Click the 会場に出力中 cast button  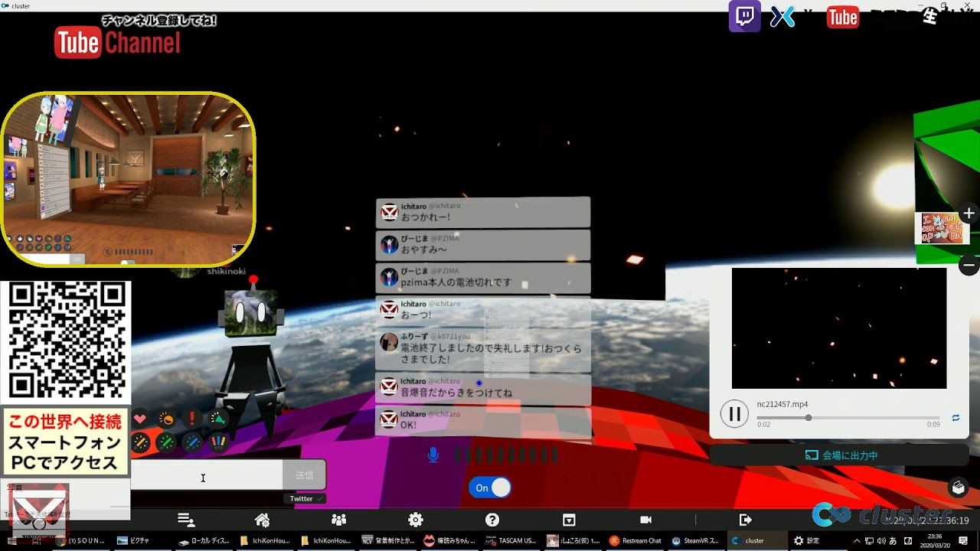point(840,455)
